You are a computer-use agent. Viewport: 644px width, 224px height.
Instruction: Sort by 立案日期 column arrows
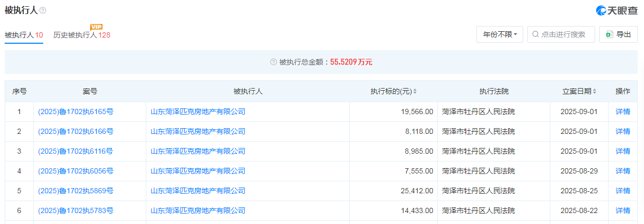click(x=595, y=91)
